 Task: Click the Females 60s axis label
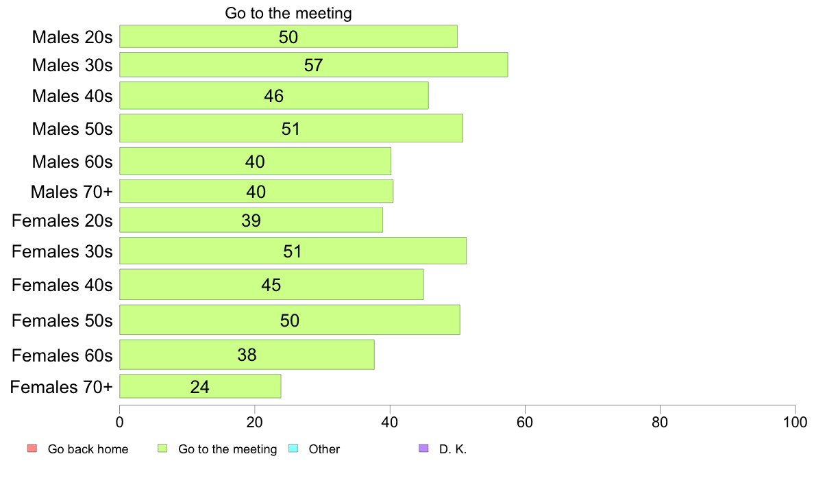click(x=62, y=355)
